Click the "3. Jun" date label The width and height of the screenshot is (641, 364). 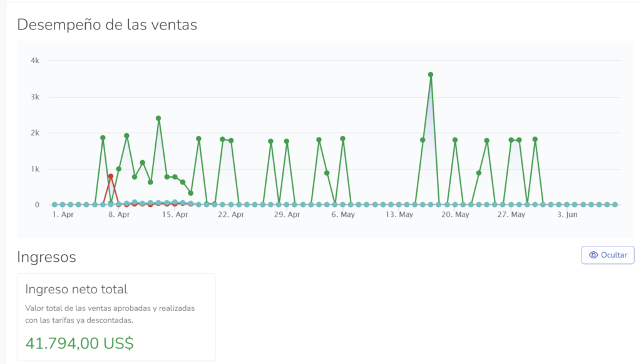click(567, 215)
